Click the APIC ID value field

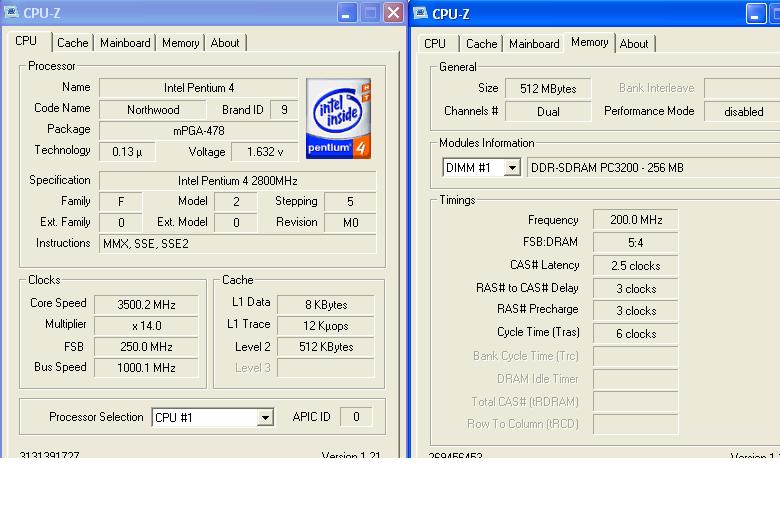pos(356,417)
